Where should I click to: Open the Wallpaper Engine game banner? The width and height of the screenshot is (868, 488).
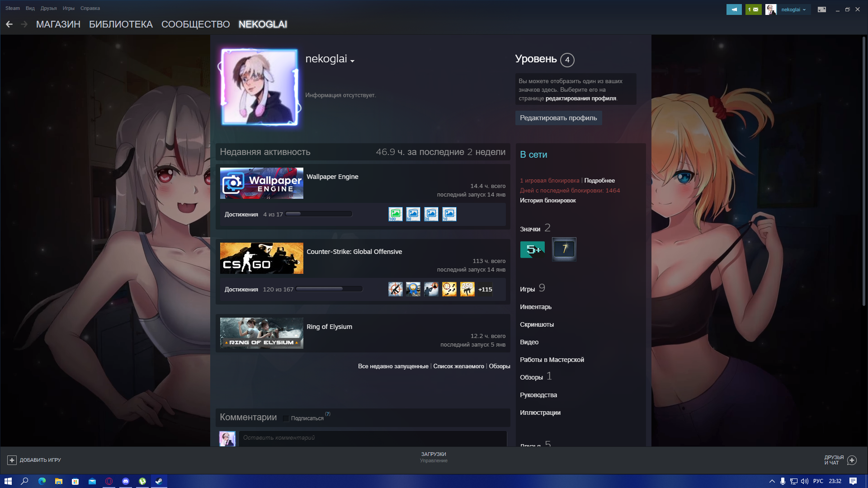pos(261,183)
